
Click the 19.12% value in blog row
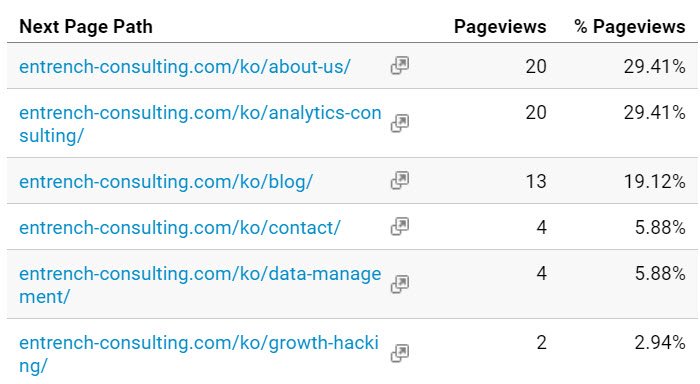[654, 182]
